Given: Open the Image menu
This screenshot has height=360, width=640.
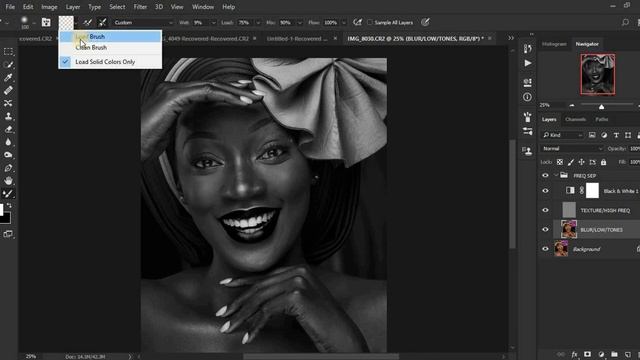Looking at the screenshot, I should [x=49, y=7].
